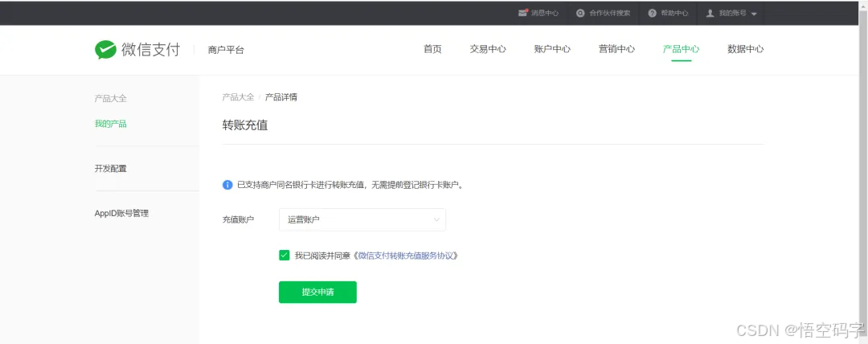This screenshot has width=868, height=344.
Task: Click the 商户平台 label beside the logo
Action: pos(226,50)
